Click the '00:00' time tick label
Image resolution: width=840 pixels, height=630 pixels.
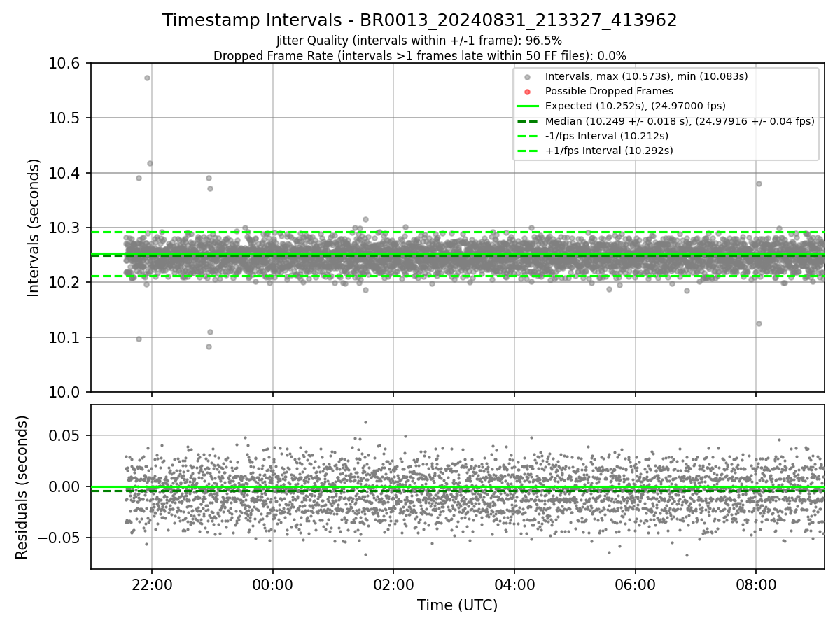click(x=272, y=584)
